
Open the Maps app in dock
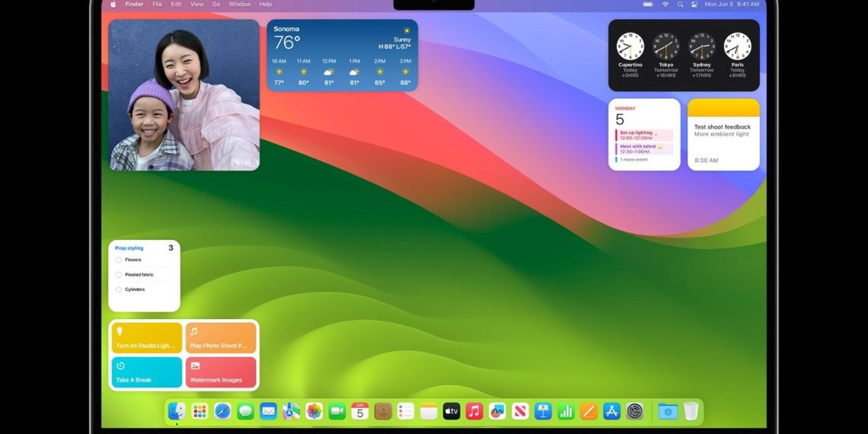291,410
